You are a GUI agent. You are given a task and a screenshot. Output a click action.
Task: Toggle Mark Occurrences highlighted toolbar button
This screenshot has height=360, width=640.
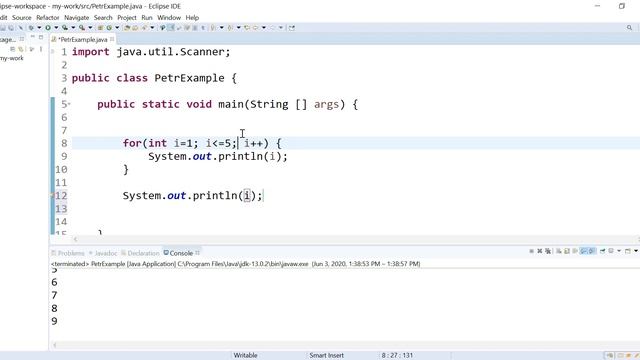pyautogui.click(x=171, y=28)
